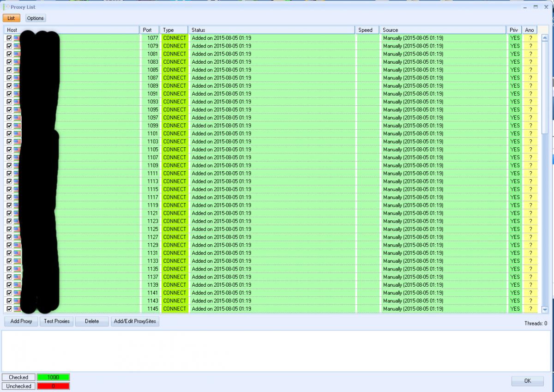Screen dimensions: 554x392
Task: Sort by the Ano column header
Action: [530, 30]
